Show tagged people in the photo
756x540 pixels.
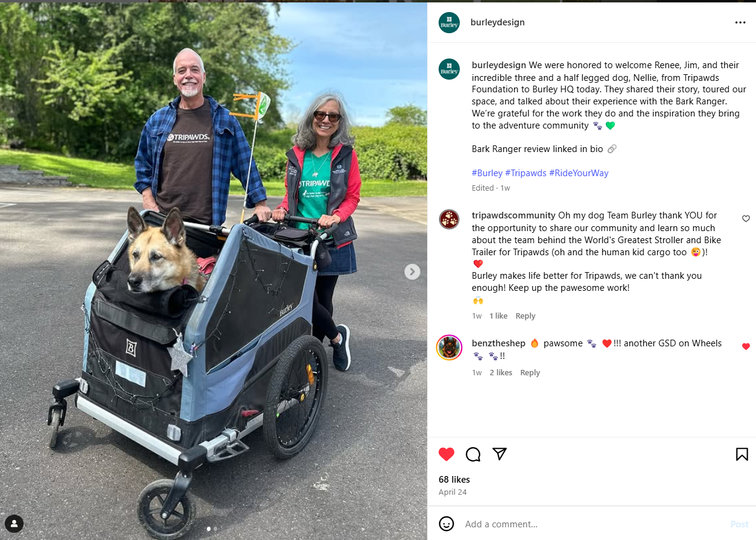pos(14,523)
